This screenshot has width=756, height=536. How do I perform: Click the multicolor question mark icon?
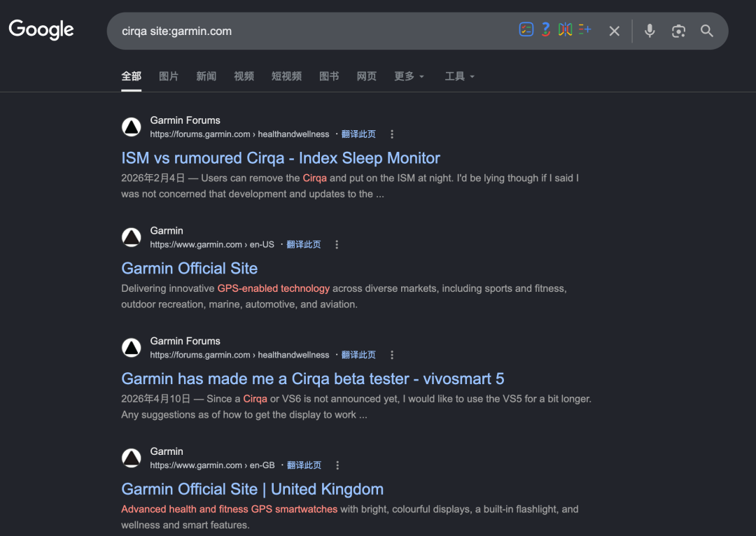click(546, 29)
